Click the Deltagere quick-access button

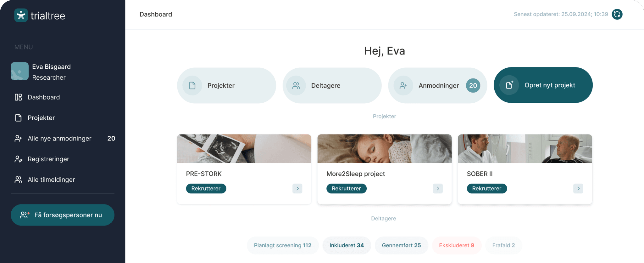[x=332, y=85]
